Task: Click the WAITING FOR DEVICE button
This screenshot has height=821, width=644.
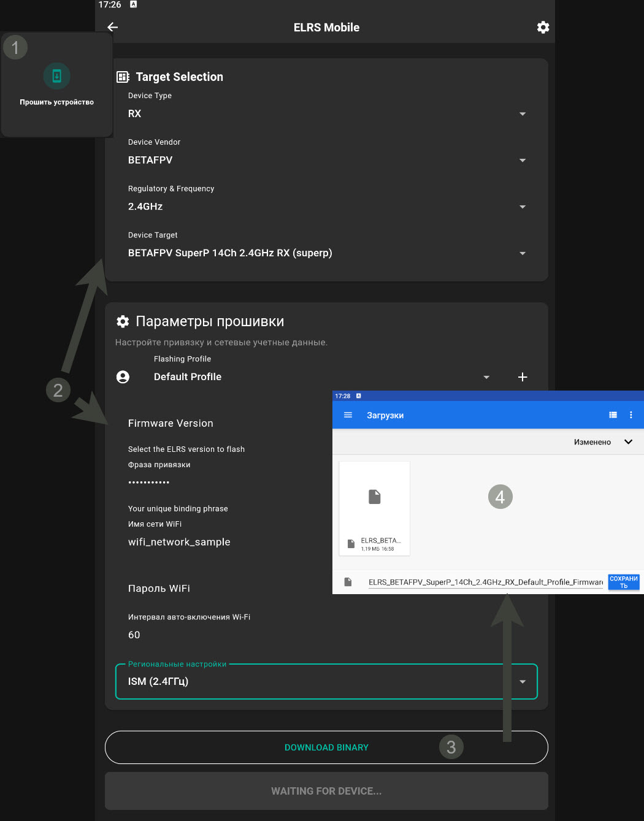Action: click(326, 791)
